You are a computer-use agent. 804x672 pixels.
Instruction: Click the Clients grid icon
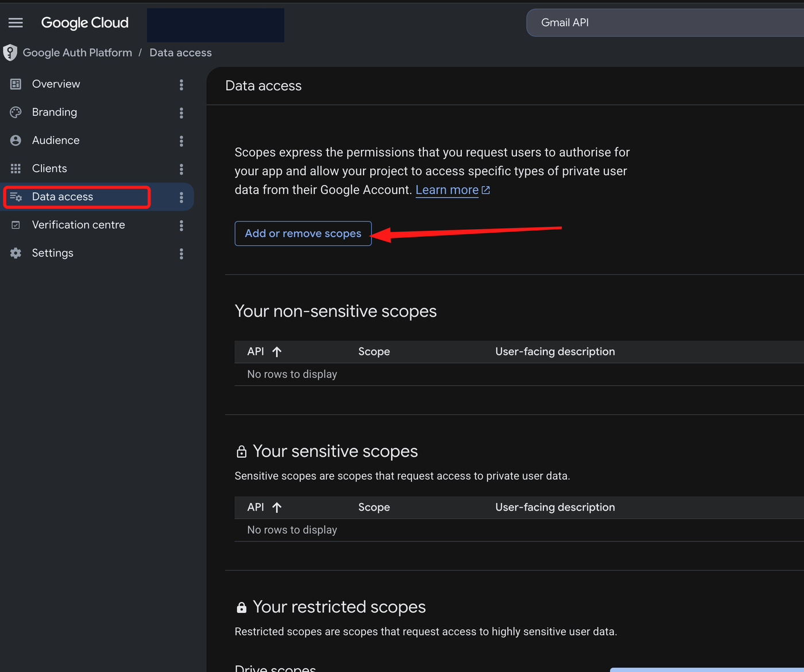tap(16, 168)
